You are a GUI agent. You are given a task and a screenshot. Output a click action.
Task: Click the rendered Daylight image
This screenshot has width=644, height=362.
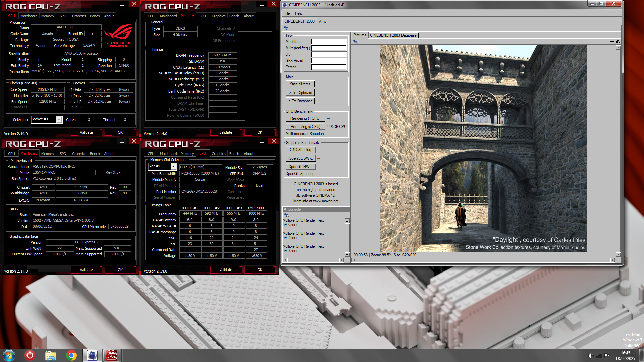(483, 148)
